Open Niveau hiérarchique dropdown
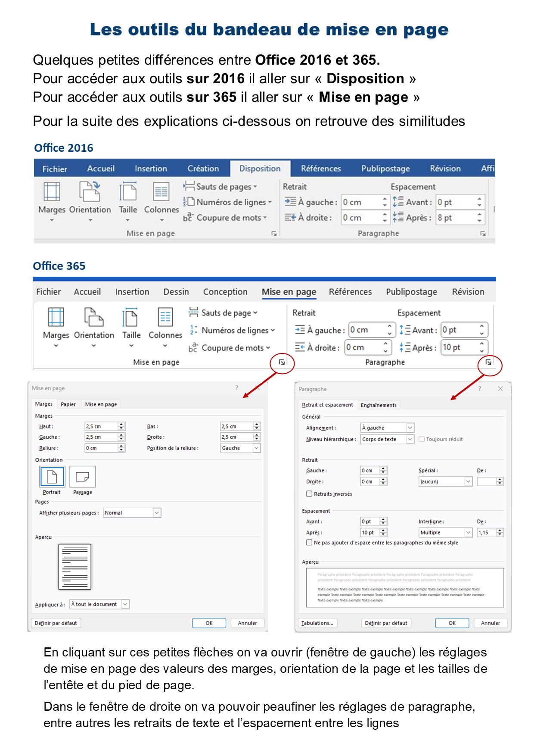Screen dimensions: 534x756 [x=387, y=439]
